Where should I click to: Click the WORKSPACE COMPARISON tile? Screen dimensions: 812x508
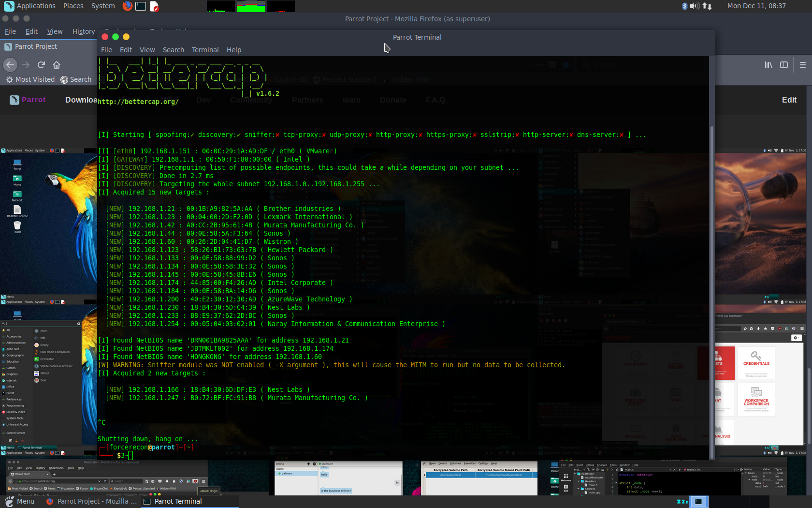[x=756, y=399]
